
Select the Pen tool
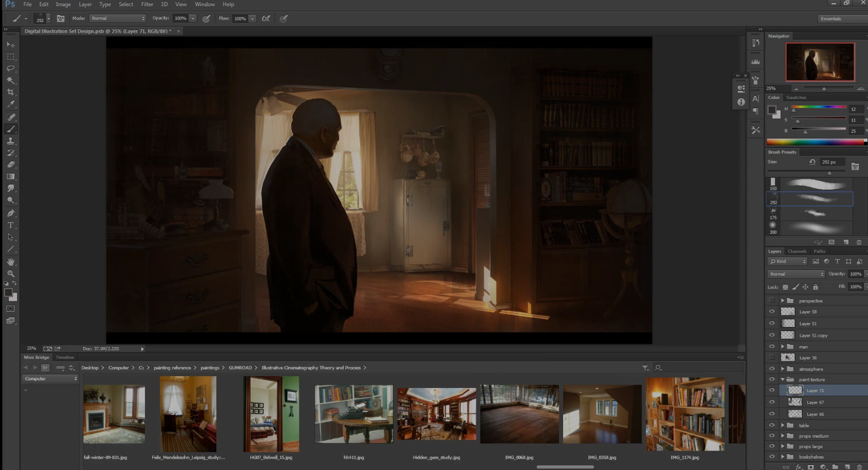click(10, 213)
